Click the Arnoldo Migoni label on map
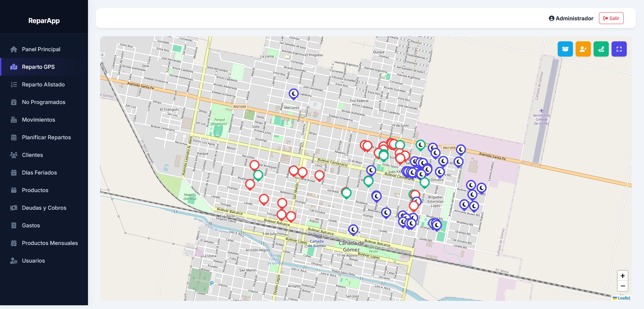This screenshot has width=644, height=309. point(258,250)
